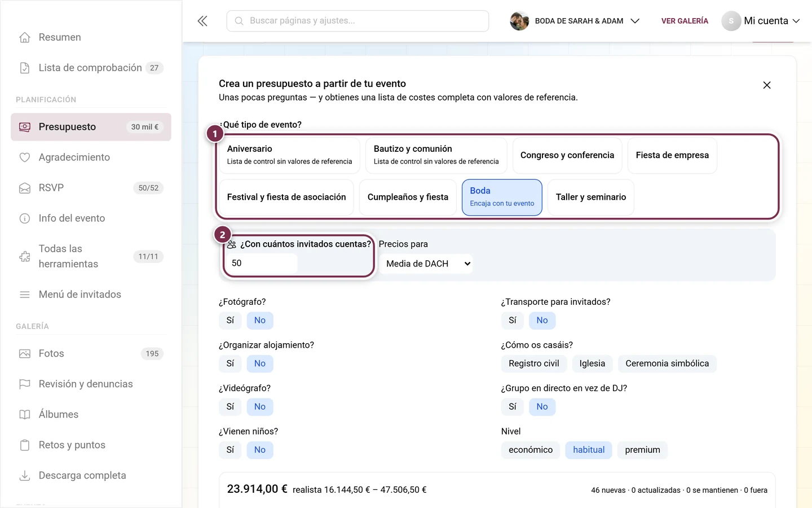The height and width of the screenshot is (508, 812).
Task: Choose the económico level option
Action: point(531,450)
